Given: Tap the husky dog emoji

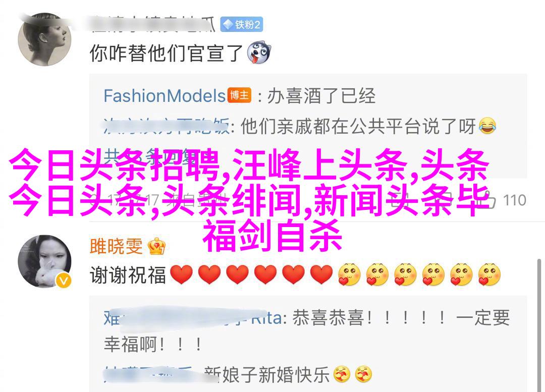Looking at the screenshot, I should point(258,53).
